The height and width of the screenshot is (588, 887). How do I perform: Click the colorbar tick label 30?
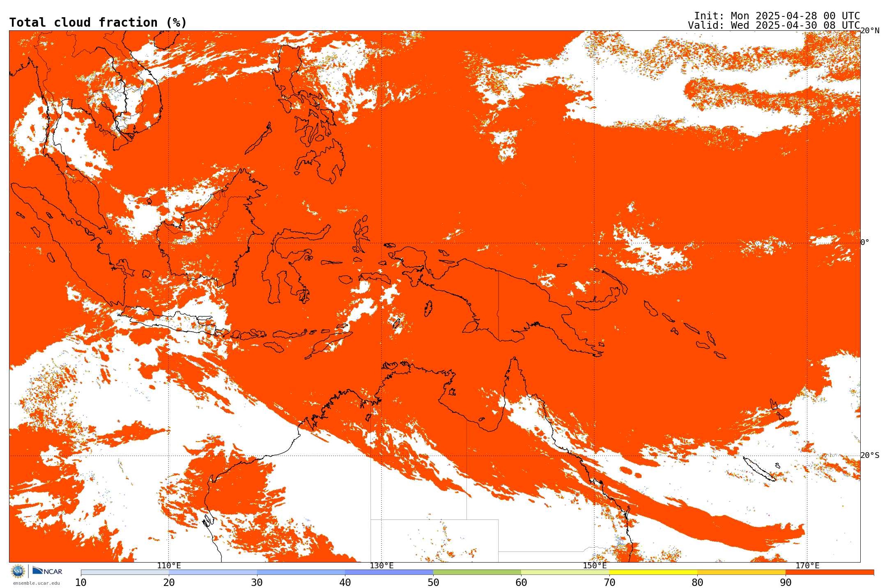(257, 583)
